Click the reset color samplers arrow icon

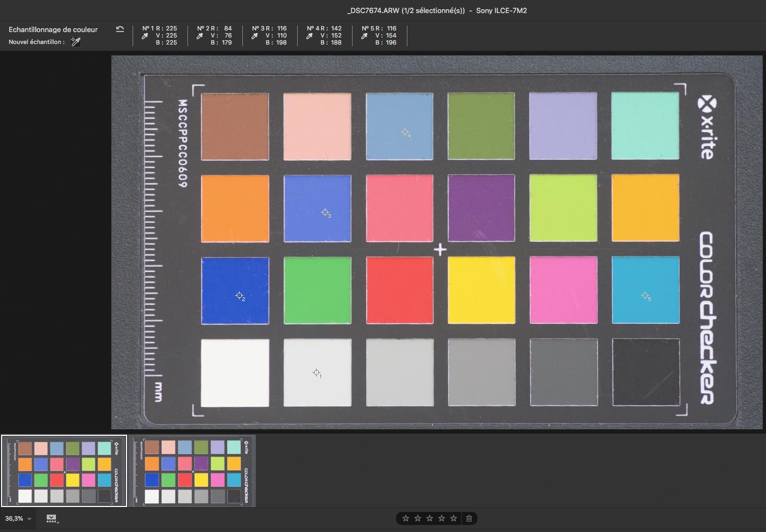[120, 29]
